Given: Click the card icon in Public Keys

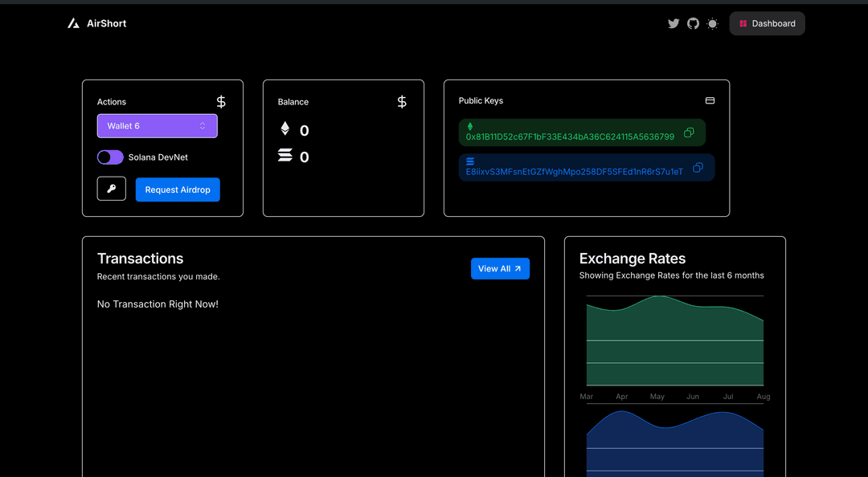Looking at the screenshot, I should coord(710,101).
